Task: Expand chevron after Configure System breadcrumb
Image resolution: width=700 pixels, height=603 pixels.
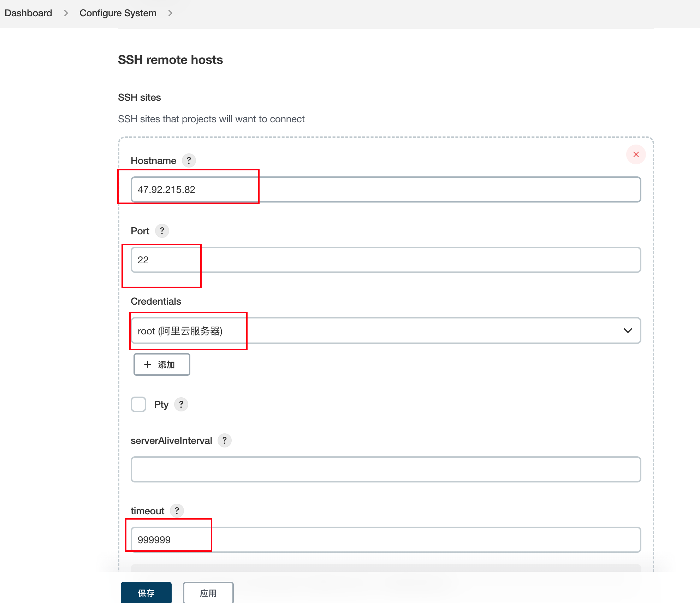Action: pos(170,13)
